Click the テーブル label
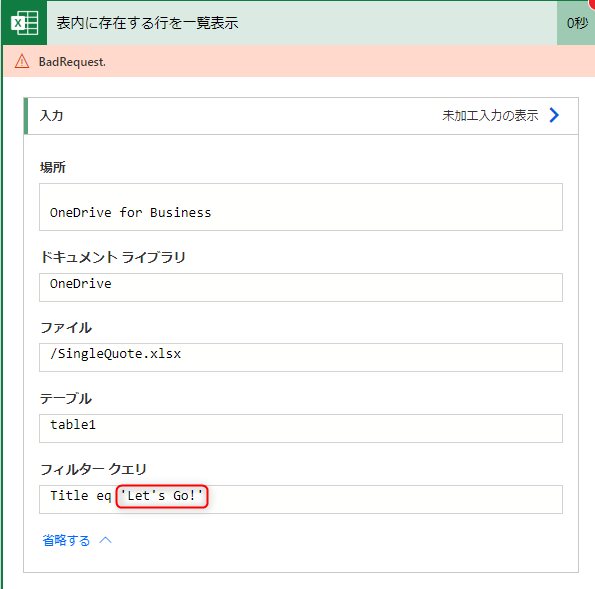Image resolution: width=595 pixels, height=589 pixels. click(x=66, y=398)
